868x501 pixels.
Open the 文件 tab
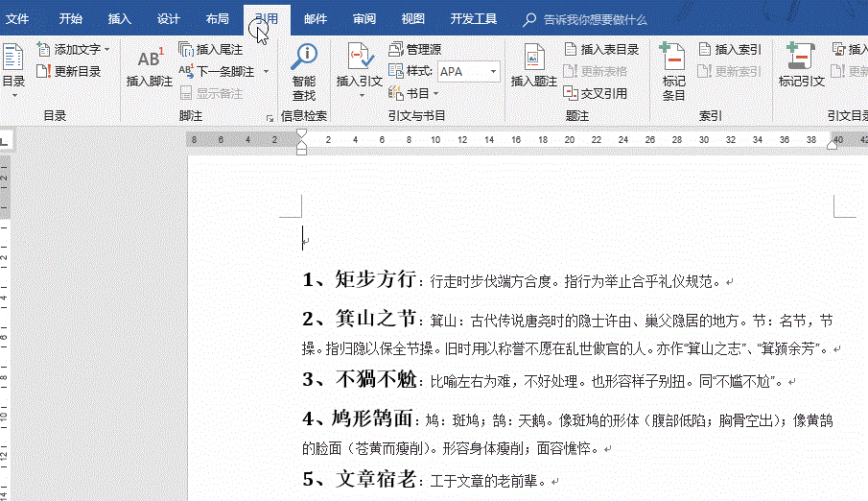(x=17, y=19)
